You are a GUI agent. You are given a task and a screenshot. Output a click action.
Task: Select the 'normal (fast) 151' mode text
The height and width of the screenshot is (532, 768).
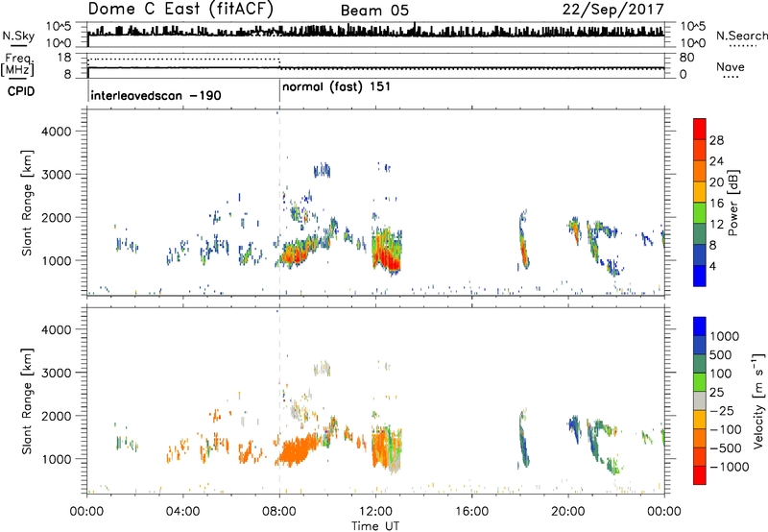click(x=337, y=87)
